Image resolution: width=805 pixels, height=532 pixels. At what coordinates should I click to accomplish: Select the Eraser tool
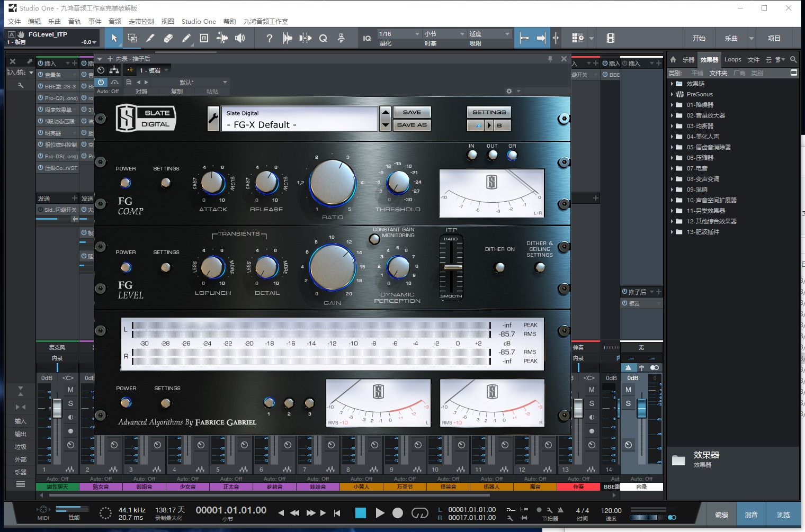point(168,38)
